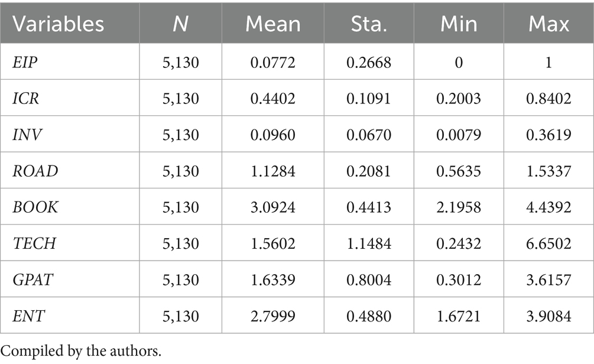
Task: Click the mean value 0.0772
Action: [x=272, y=62]
